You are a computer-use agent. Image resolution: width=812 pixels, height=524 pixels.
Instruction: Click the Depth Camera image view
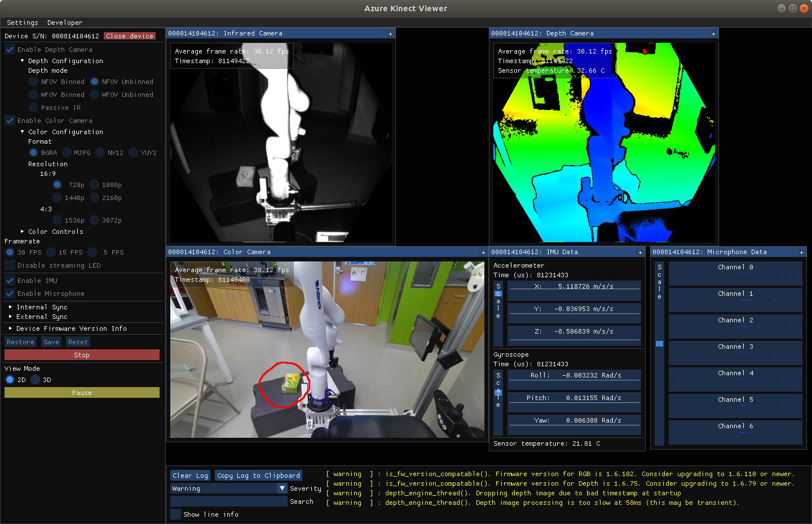pos(604,143)
